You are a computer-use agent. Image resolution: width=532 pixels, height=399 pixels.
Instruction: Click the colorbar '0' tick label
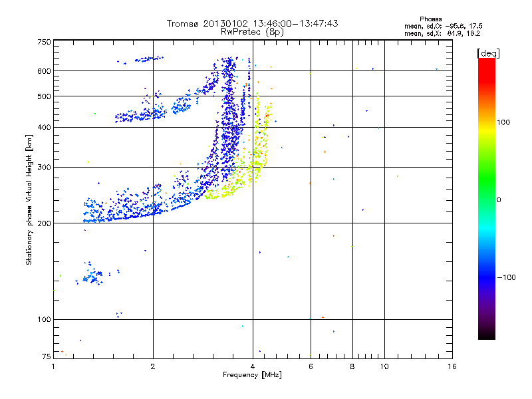499,199
